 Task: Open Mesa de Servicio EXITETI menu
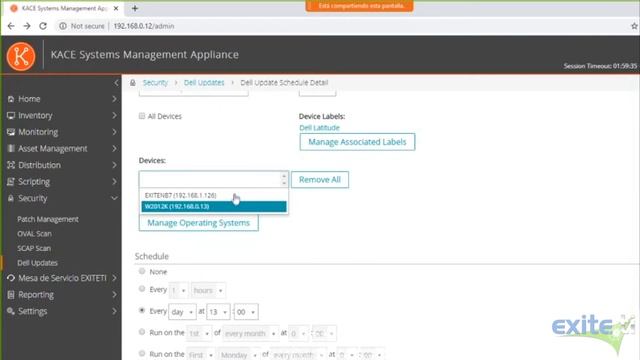[62, 278]
